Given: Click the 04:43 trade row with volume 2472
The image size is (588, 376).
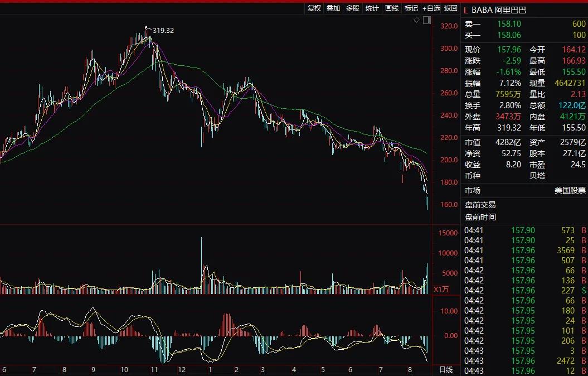Looking at the screenshot, I should pos(524,361).
